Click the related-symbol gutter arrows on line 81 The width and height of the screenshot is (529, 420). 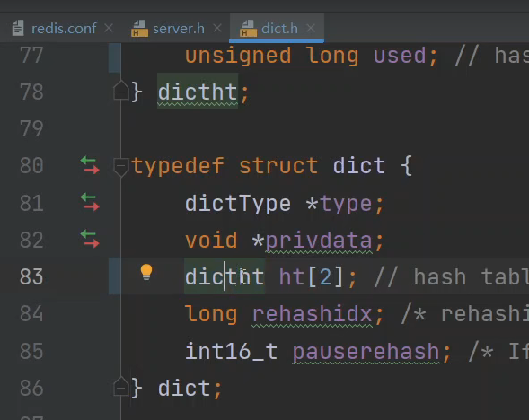[x=90, y=202]
